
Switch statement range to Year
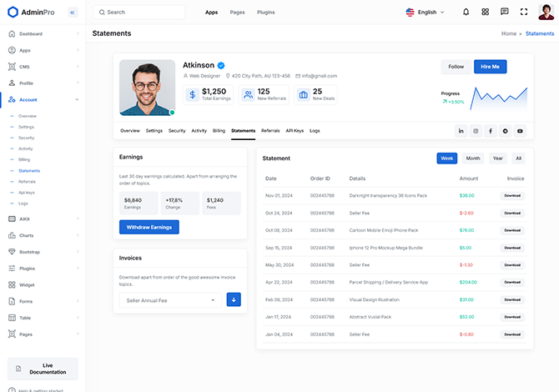coord(497,158)
